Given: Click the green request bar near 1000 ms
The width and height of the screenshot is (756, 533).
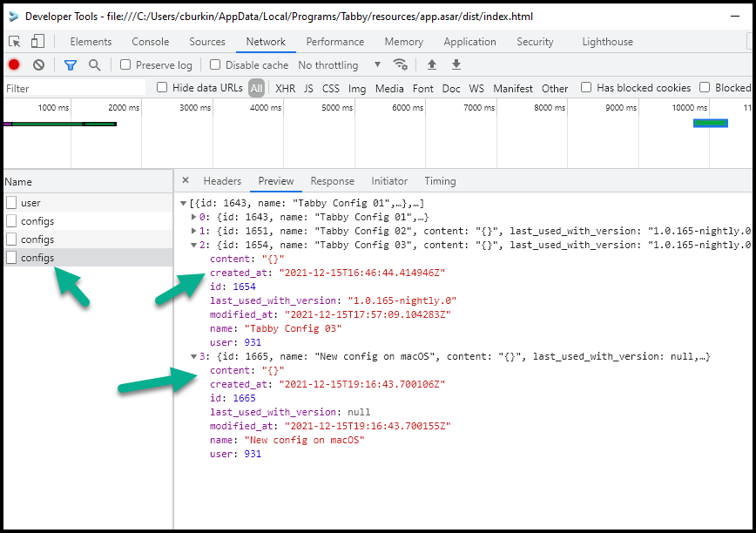Looking at the screenshot, I should point(47,124).
